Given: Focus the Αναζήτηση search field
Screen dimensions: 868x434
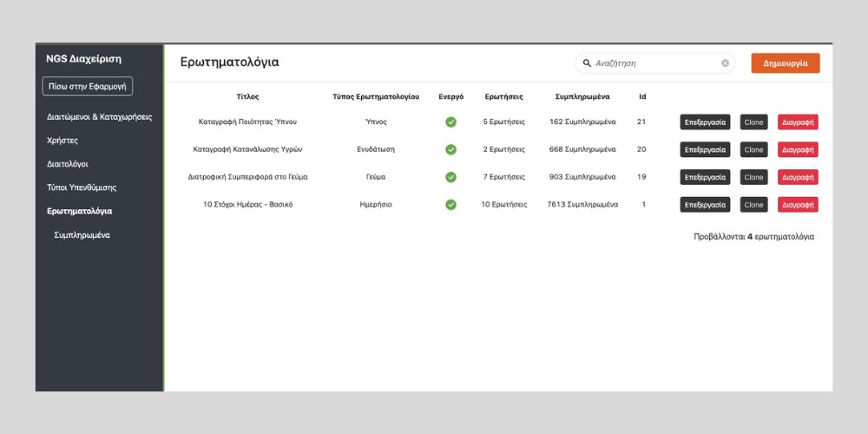Looking at the screenshot, I should click(x=655, y=63).
